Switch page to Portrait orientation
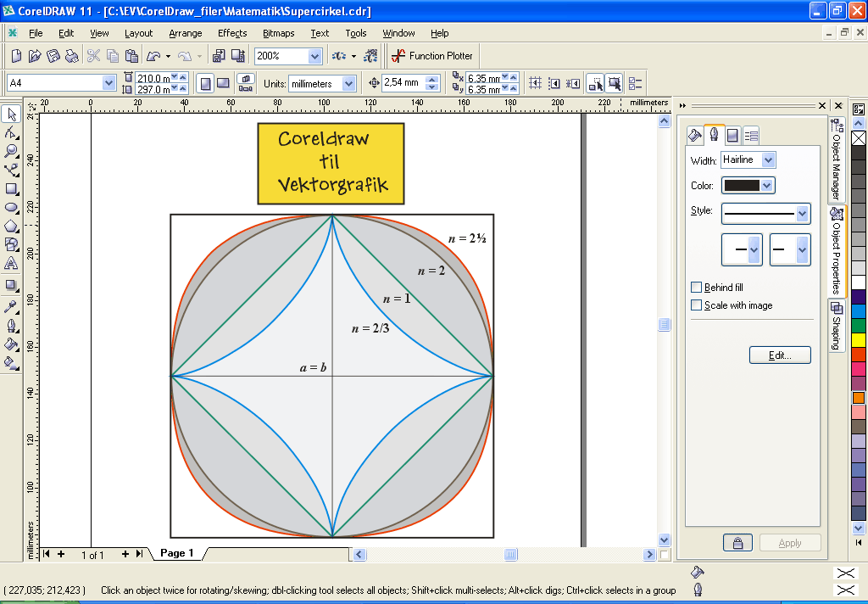Screen dimensions: 868x604 click(205, 84)
